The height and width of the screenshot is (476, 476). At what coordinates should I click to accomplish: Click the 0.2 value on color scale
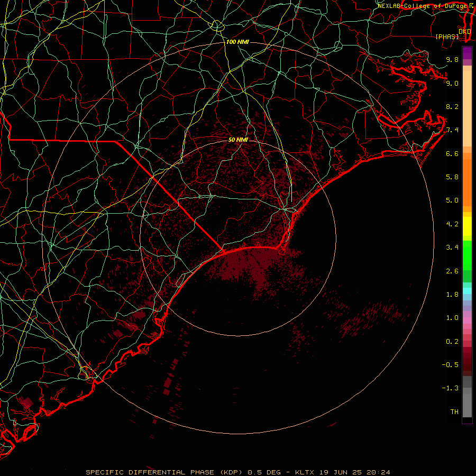tap(452, 342)
